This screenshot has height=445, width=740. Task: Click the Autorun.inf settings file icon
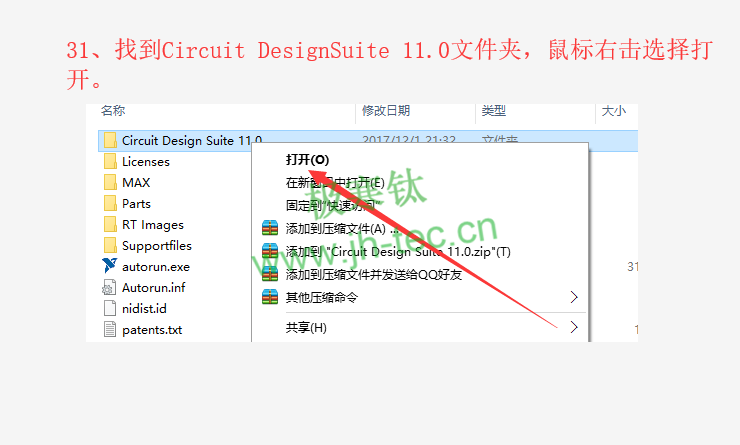point(109,287)
